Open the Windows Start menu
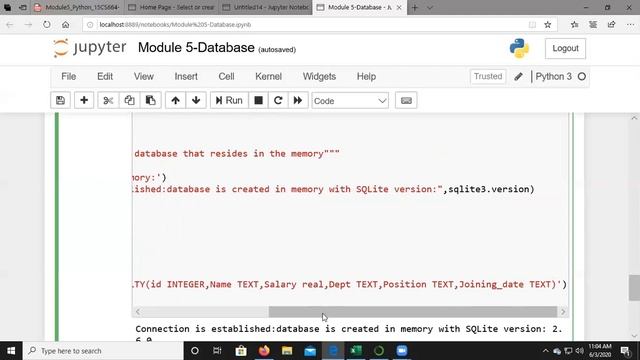Viewport: 640px width, 360px height. click(11, 351)
